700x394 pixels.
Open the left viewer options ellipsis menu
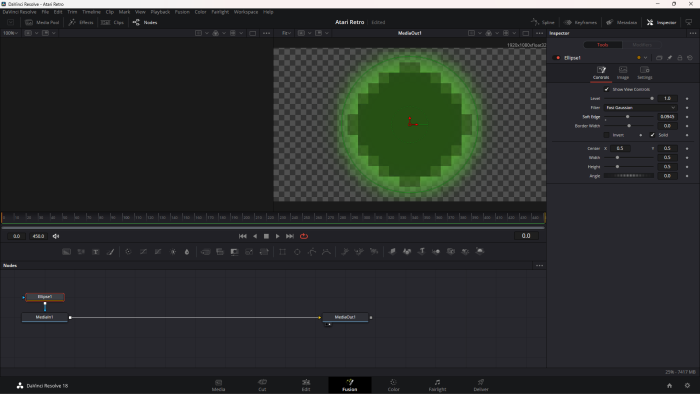click(267, 33)
